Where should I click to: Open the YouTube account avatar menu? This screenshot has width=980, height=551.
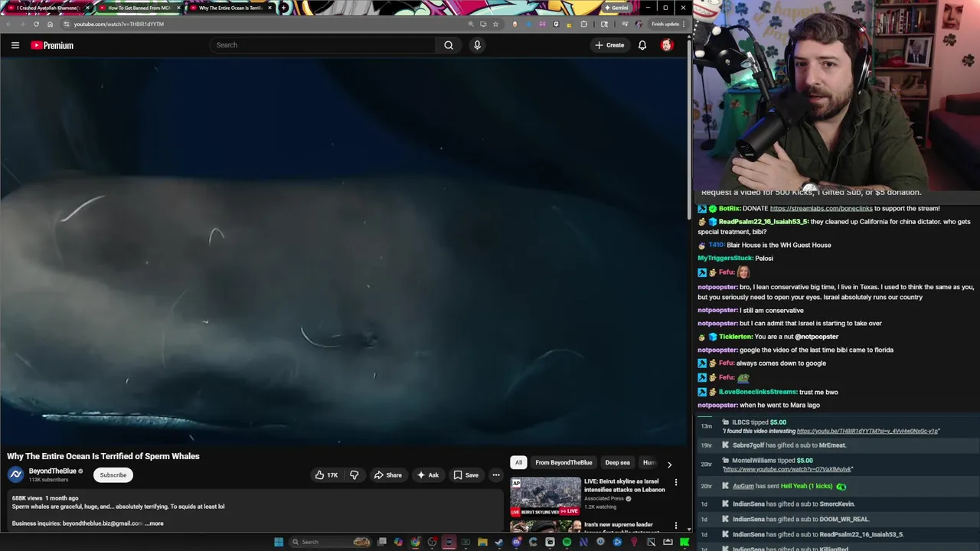pyautogui.click(x=667, y=45)
